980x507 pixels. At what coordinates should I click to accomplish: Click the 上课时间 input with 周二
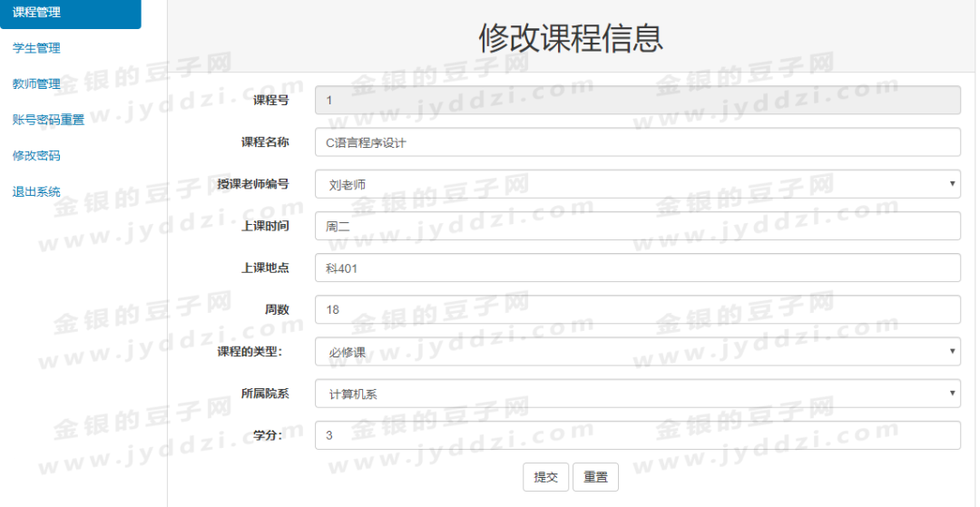[638, 226]
